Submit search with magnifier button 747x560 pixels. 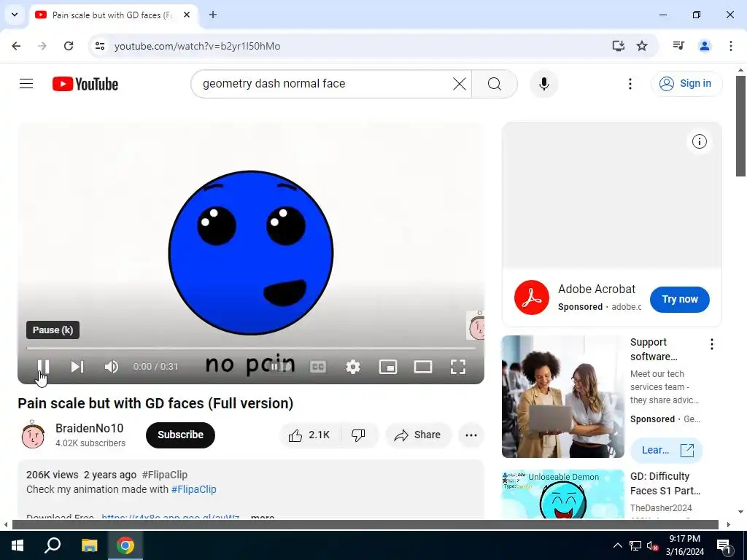pos(495,84)
